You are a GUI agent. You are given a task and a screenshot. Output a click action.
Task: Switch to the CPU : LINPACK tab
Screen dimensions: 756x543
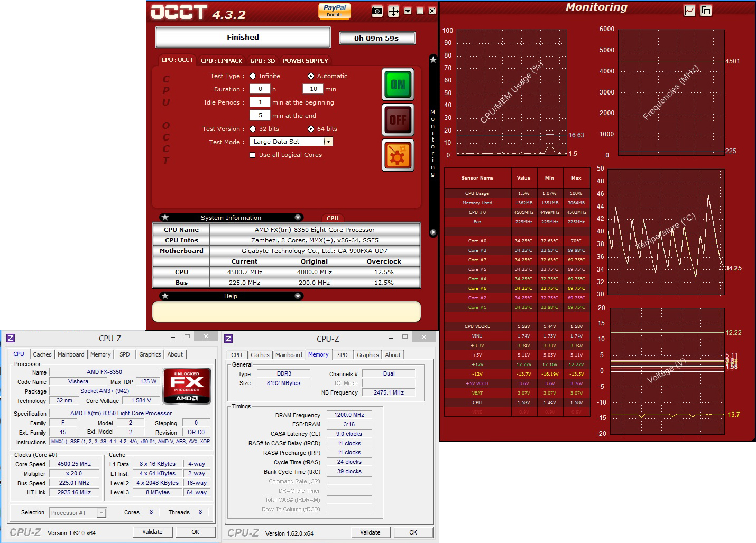[222, 61]
